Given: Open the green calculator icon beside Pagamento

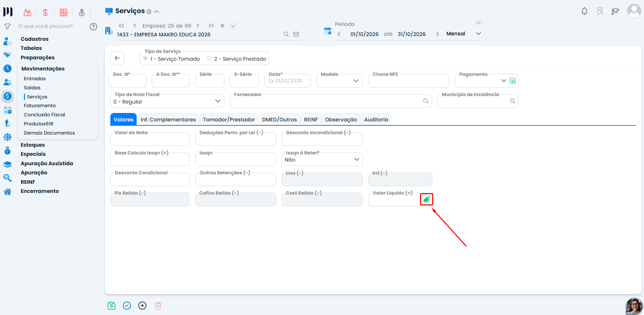Looking at the screenshot, I should 513,81.
